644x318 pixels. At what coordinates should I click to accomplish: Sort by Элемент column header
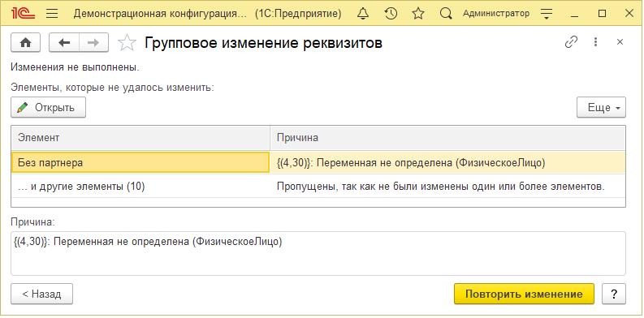coord(140,138)
